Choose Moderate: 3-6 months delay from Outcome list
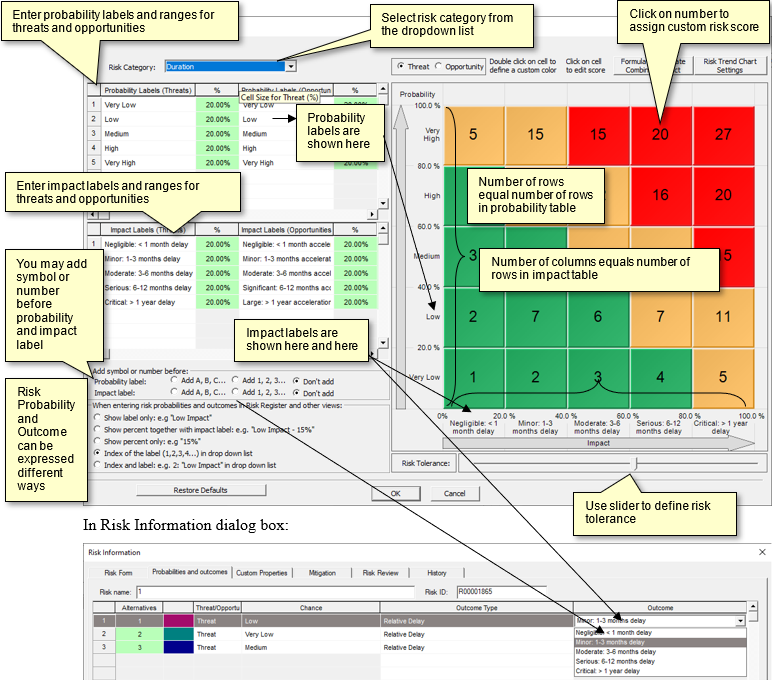772x680 pixels. coord(660,652)
